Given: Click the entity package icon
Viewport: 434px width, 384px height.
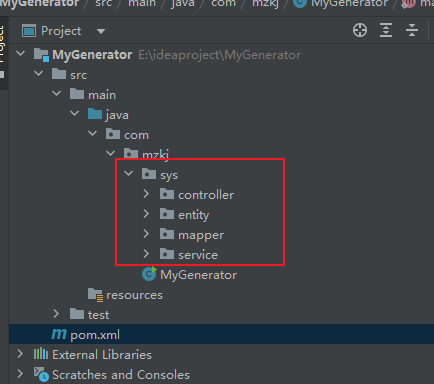Looking at the screenshot, I should tap(167, 214).
